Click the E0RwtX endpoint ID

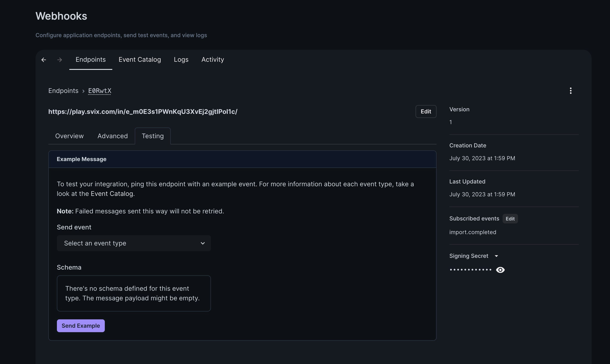[100, 91]
